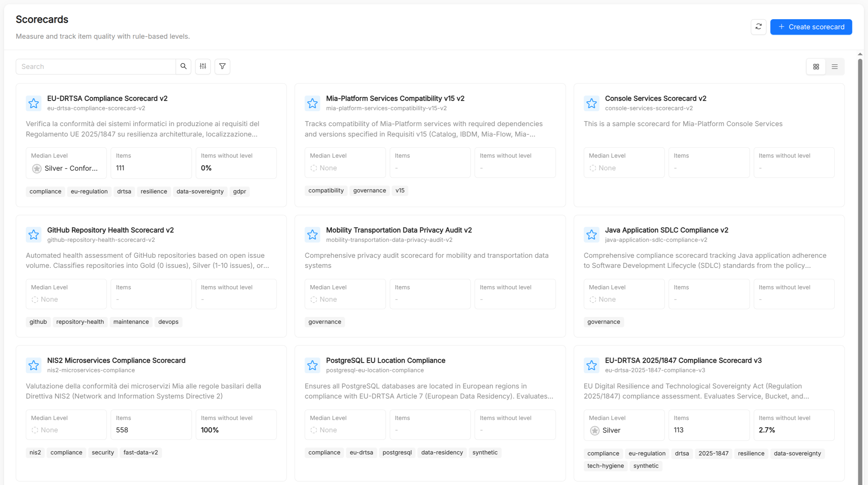Open Java Application SDLC Compliance v2 title

666,230
